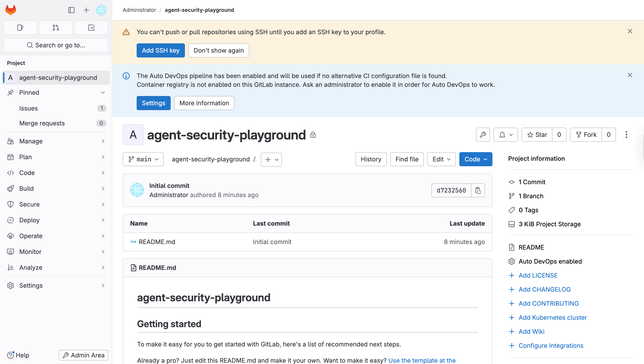Fork the project
This screenshot has width=644, height=364.
[x=586, y=135]
